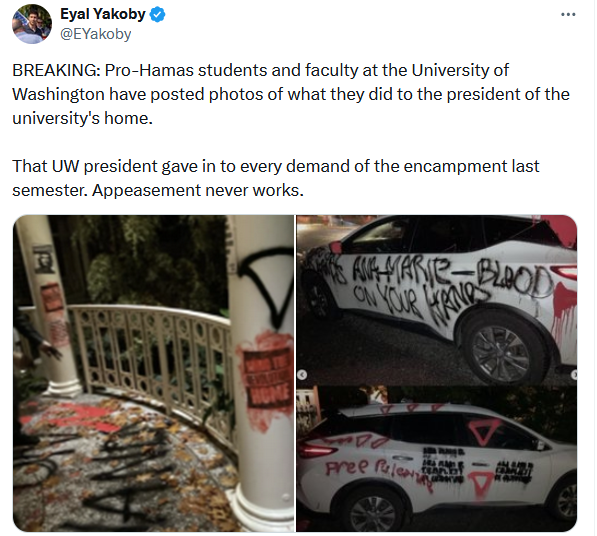Click the red HOME poster on the column
The image size is (597, 536).
click(269, 381)
